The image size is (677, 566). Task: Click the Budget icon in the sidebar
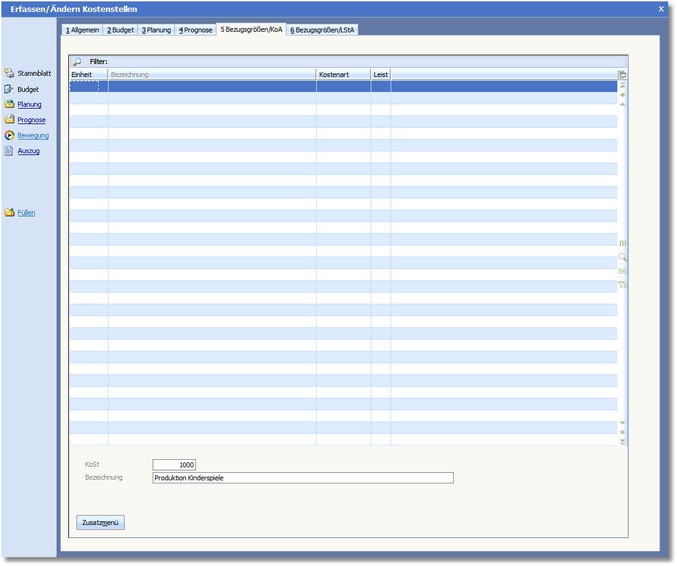tap(9, 89)
